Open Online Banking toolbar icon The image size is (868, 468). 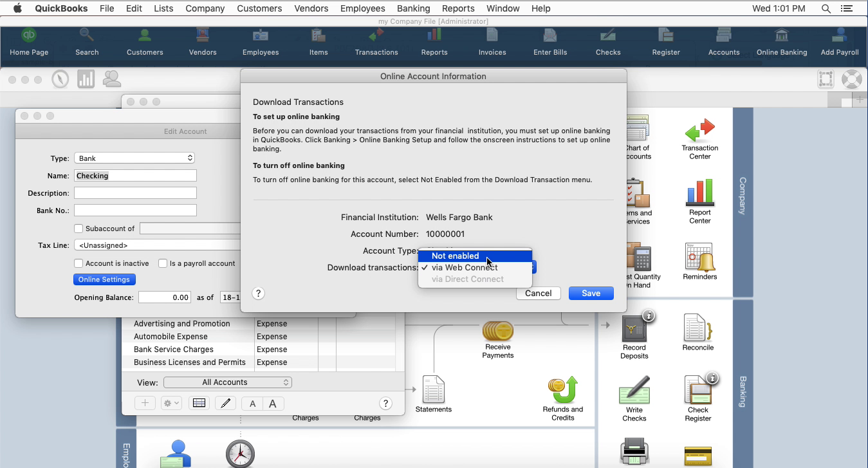coord(782,42)
